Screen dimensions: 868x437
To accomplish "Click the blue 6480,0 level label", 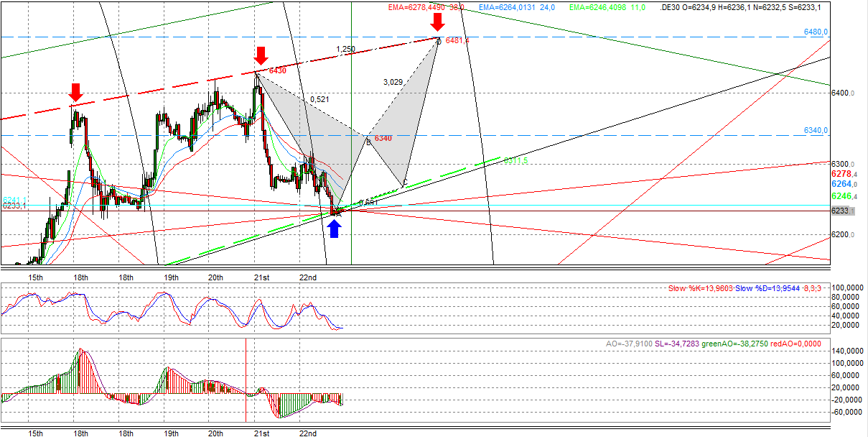I will pyautogui.click(x=816, y=32).
